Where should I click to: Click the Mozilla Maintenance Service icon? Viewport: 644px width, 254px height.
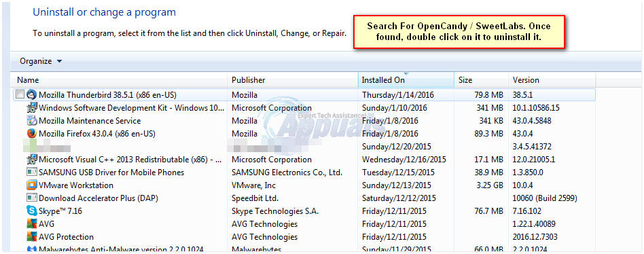32,121
